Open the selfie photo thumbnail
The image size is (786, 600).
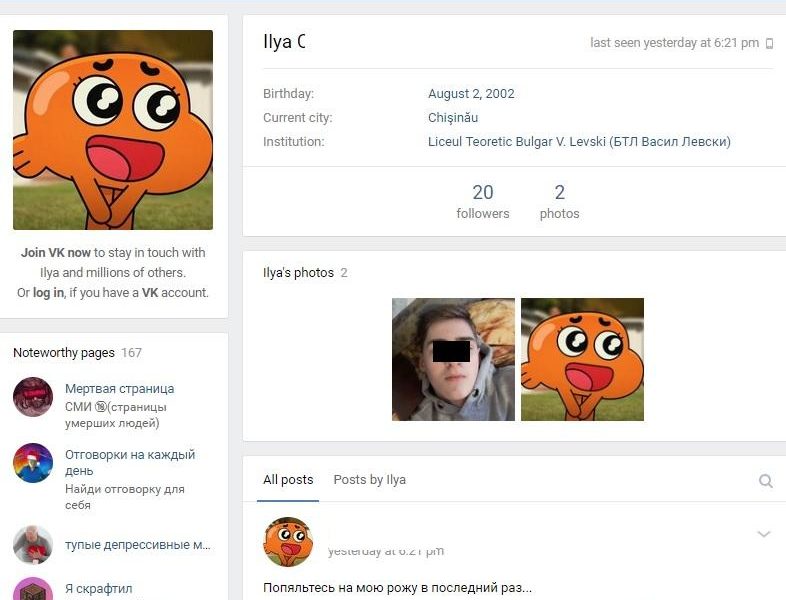pos(453,359)
